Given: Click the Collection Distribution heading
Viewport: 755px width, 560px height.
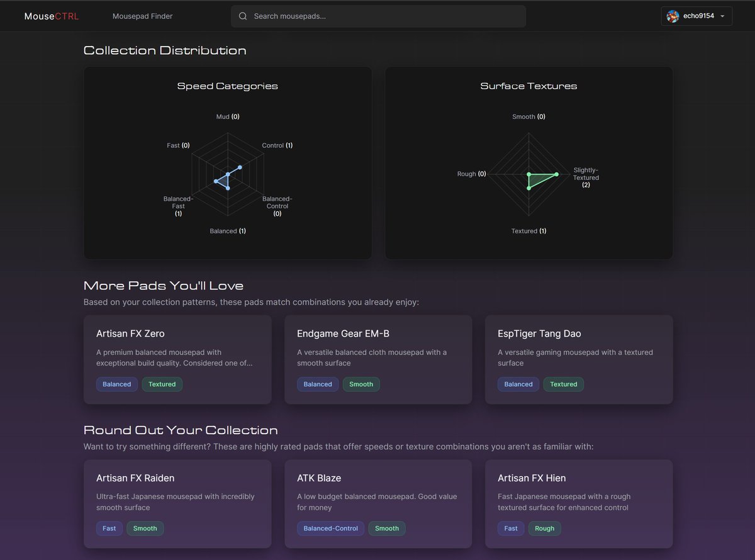Looking at the screenshot, I should pyautogui.click(x=165, y=50).
